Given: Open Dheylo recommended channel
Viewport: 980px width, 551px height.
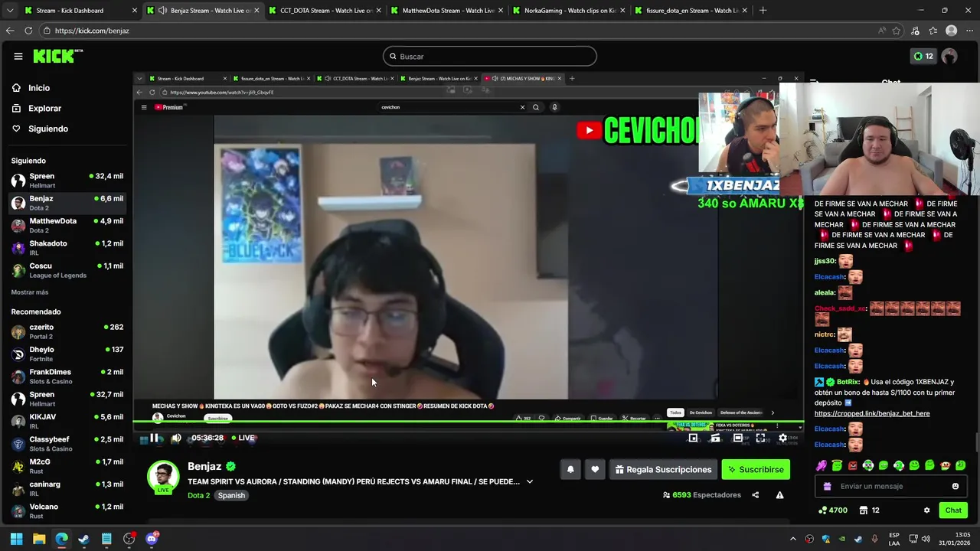Looking at the screenshot, I should tap(67, 354).
